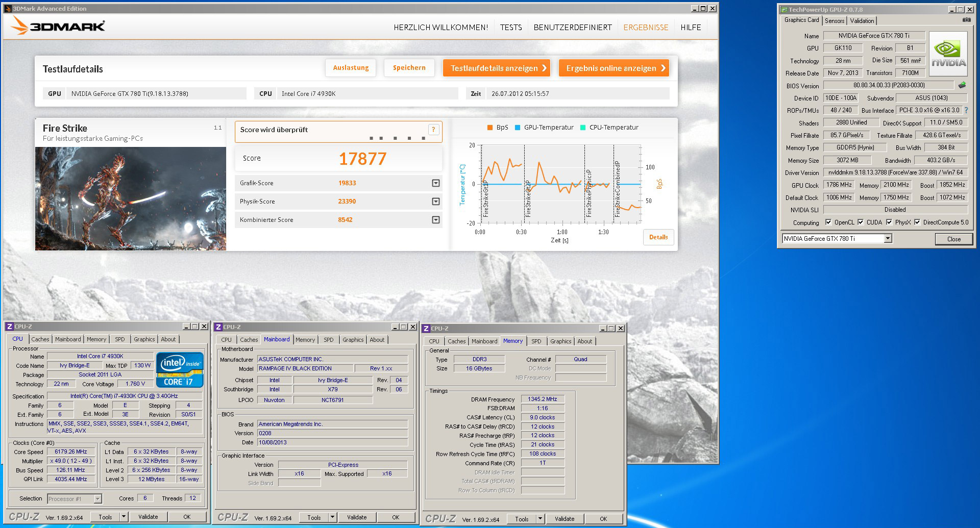Switch to the TESTS tab in 3DMark
The width and height of the screenshot is (980, 528).
coord(510,28)
